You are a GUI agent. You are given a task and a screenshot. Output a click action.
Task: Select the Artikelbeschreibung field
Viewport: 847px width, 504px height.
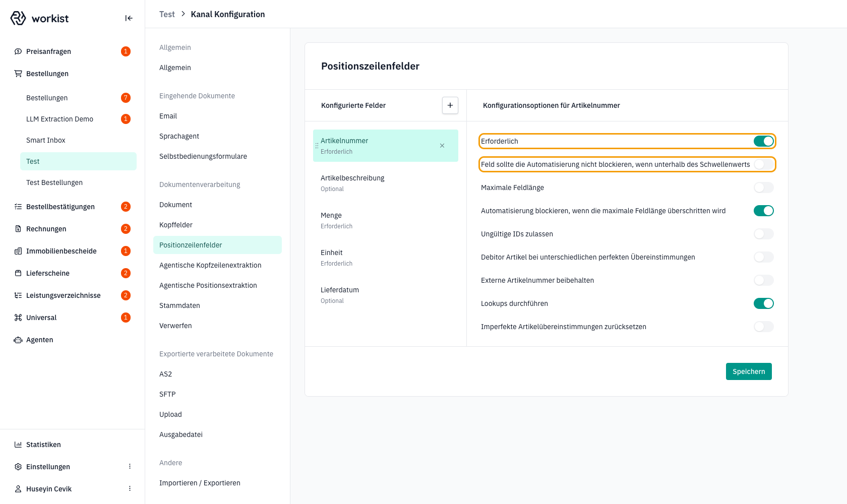[386, 183]
